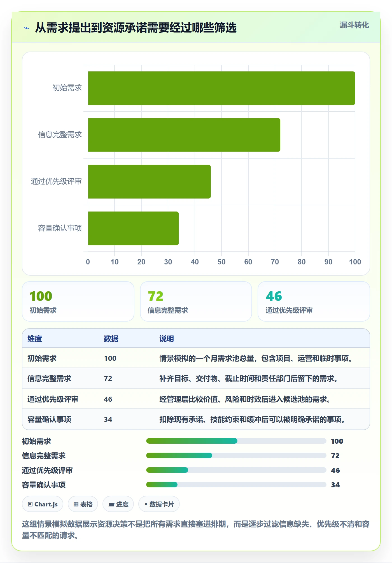Click the title 从需求提出到资源承诺需要经过哪些筛选
392x563 pixels.
[x=136, y=28]
